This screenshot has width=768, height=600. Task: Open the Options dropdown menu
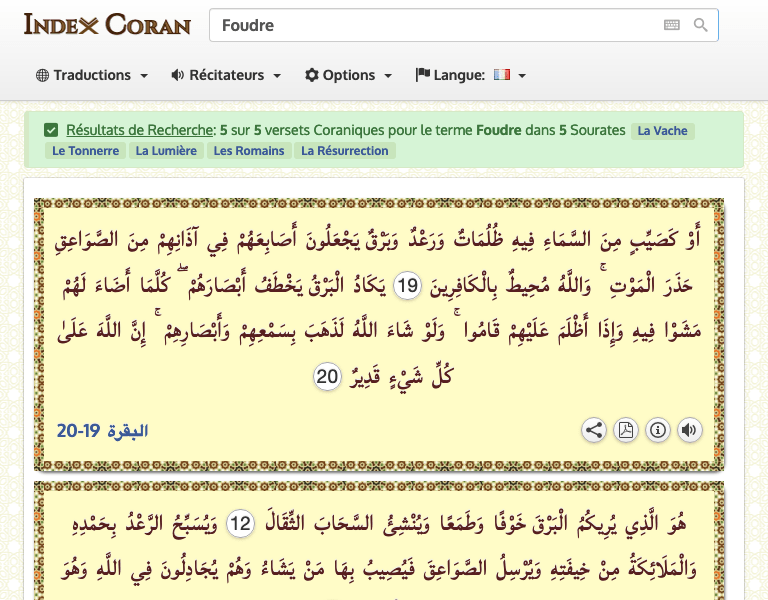(x=348, y=75)
